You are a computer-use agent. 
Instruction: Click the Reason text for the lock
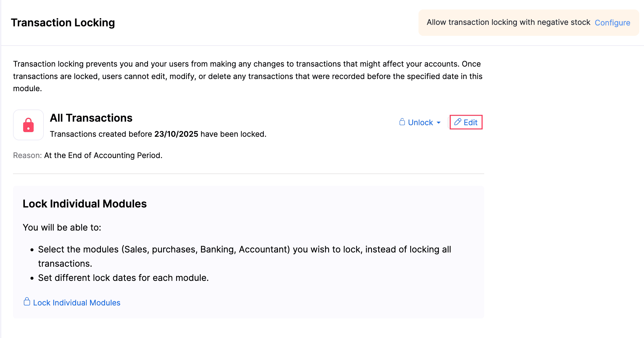coord(27,155)
